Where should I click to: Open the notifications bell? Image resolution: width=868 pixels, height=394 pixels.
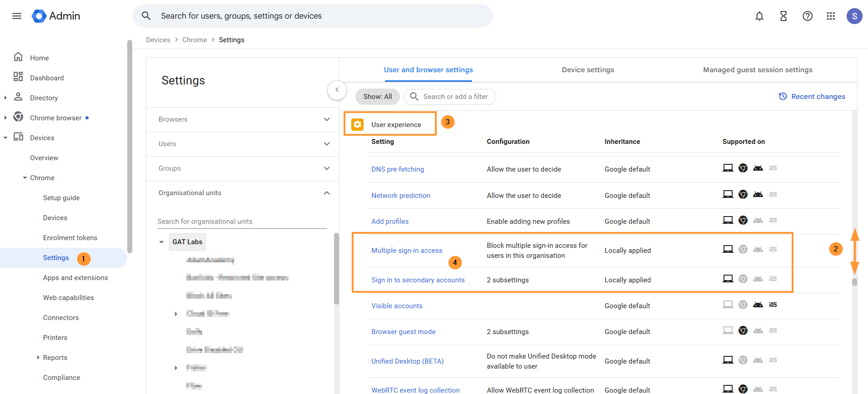point(759,16)
